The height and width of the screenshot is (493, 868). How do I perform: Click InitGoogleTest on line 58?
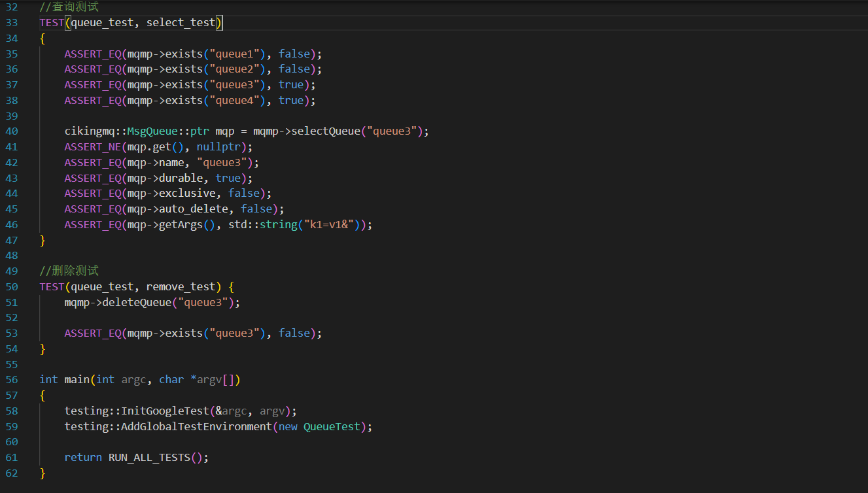(x=165, y=411)
